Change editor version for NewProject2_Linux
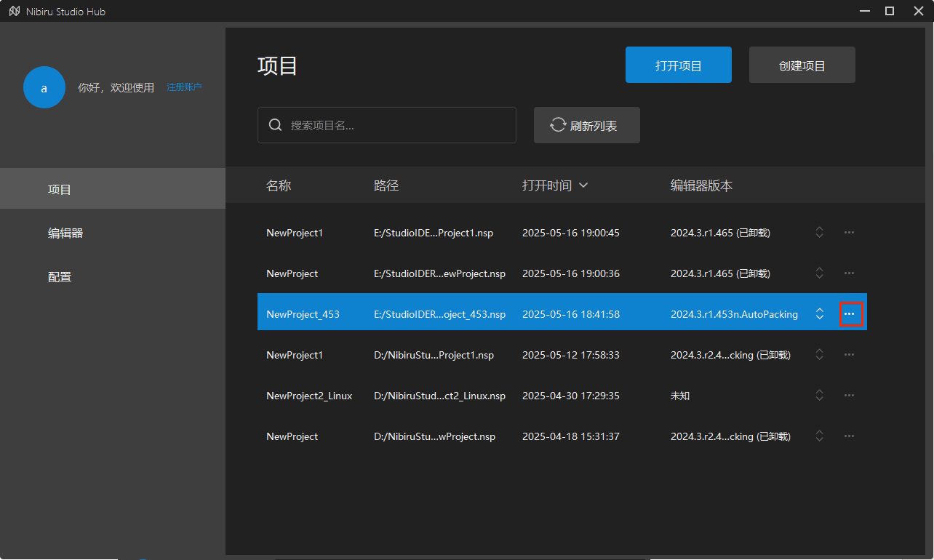 point(820,396)
